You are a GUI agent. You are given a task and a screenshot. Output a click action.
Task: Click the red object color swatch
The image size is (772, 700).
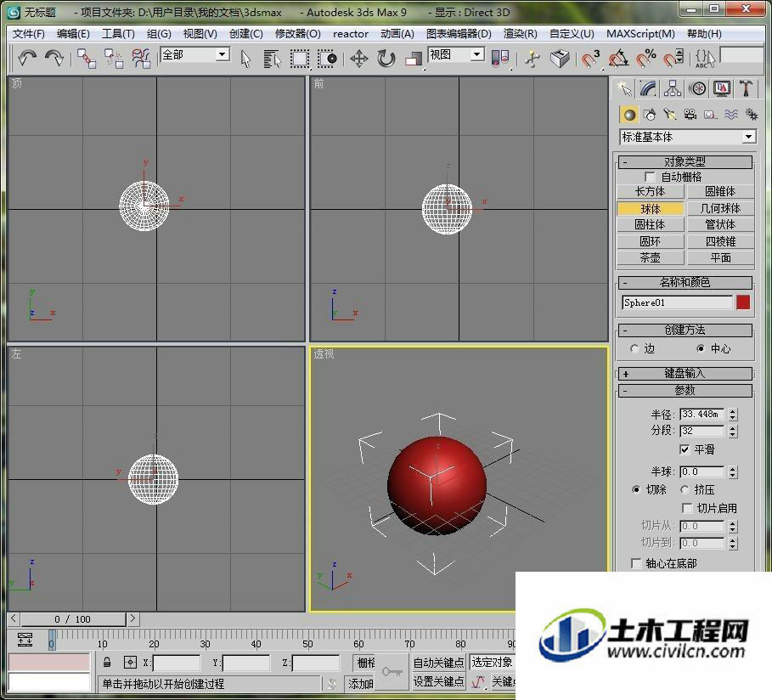[743, 302]
